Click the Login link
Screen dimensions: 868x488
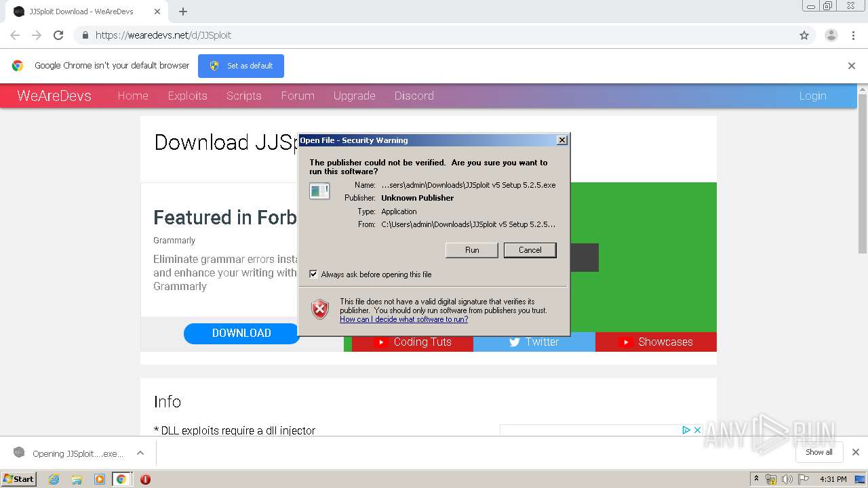812,96
